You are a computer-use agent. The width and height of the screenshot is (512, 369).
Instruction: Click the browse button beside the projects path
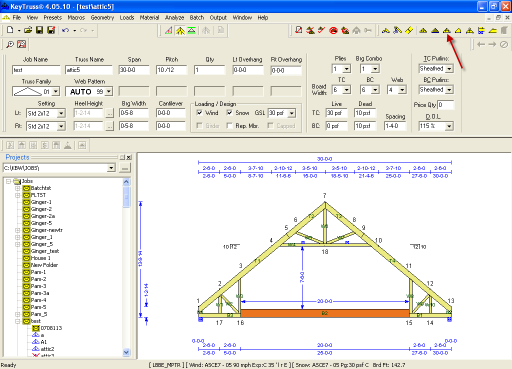tap(125, 168)
